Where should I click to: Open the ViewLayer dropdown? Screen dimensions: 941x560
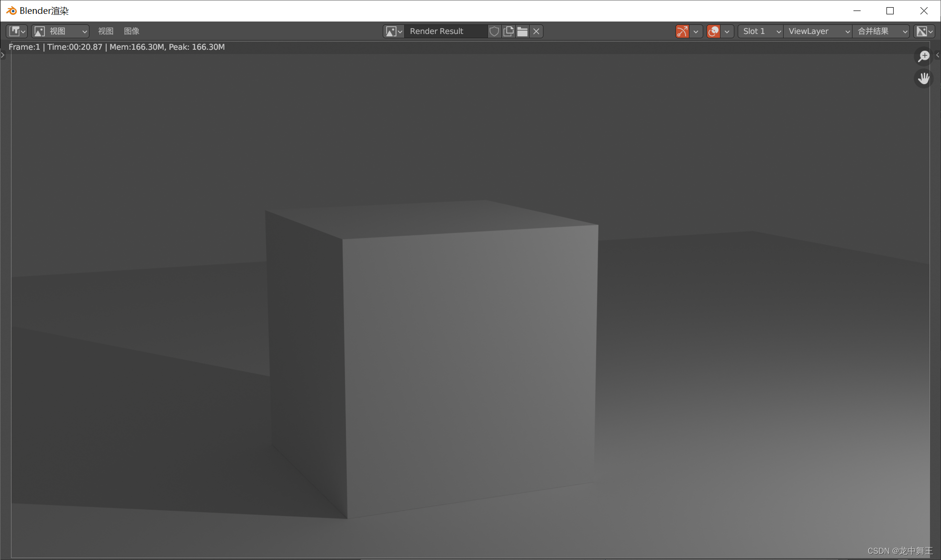tap(818, 31)
